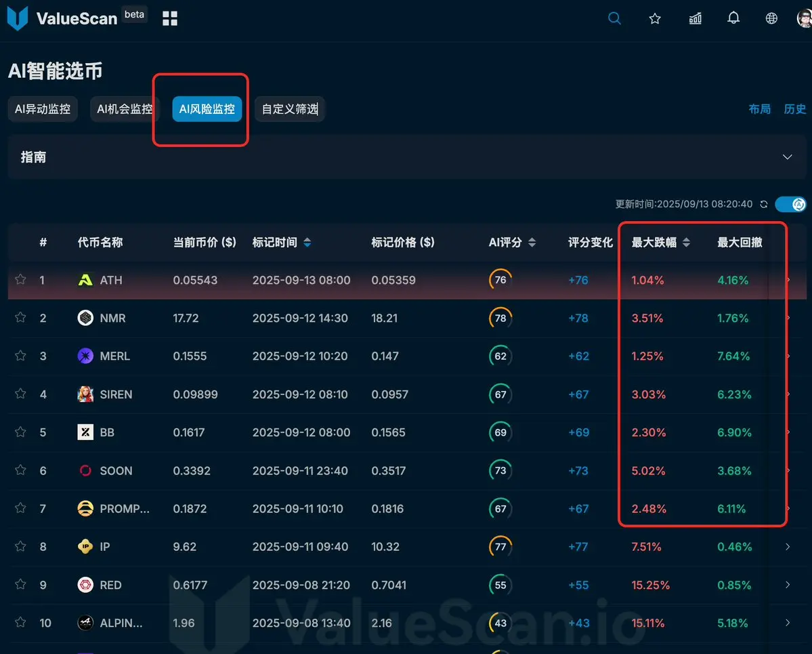Favorite the RED row star

point(20,585)
